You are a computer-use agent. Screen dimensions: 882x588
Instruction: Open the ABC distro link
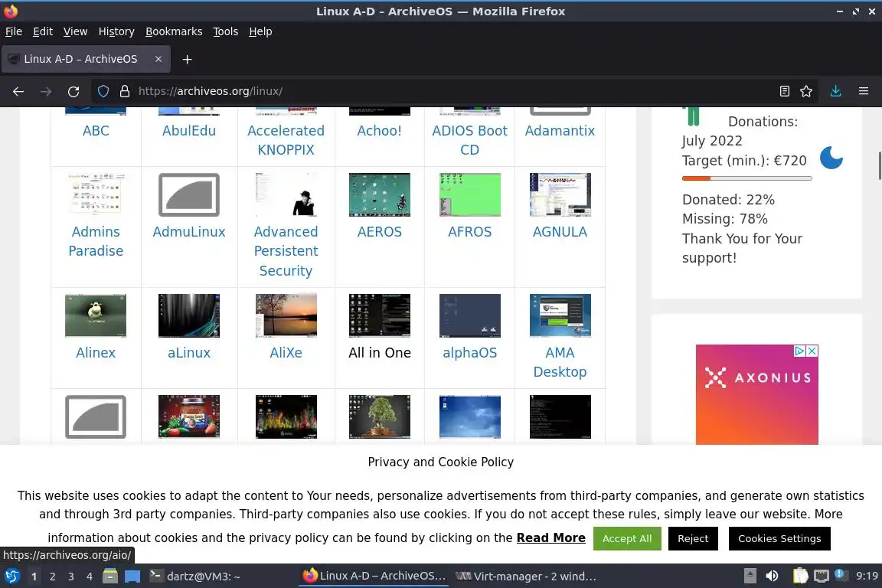coord(96,131)
